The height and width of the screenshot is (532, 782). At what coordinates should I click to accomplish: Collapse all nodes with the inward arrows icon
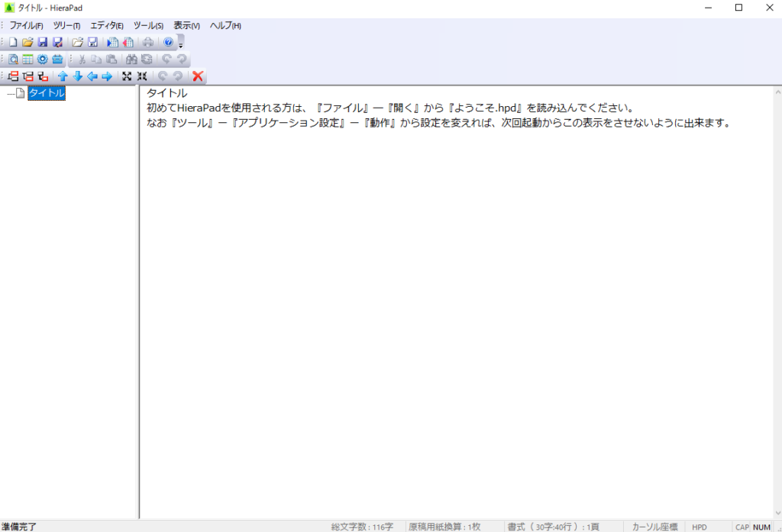click(x=142, y=76)
